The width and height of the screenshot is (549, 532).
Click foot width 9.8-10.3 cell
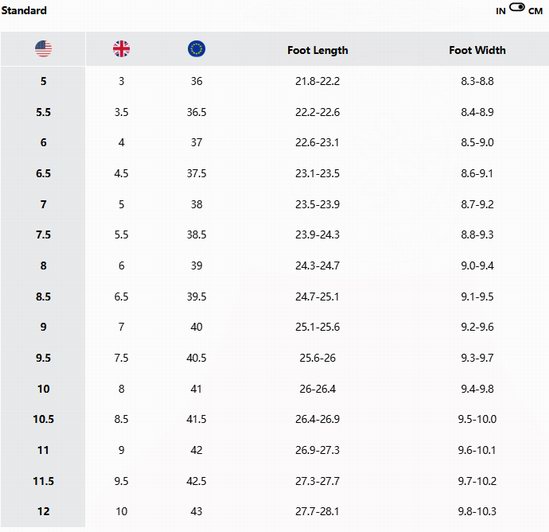click(477, 511)
